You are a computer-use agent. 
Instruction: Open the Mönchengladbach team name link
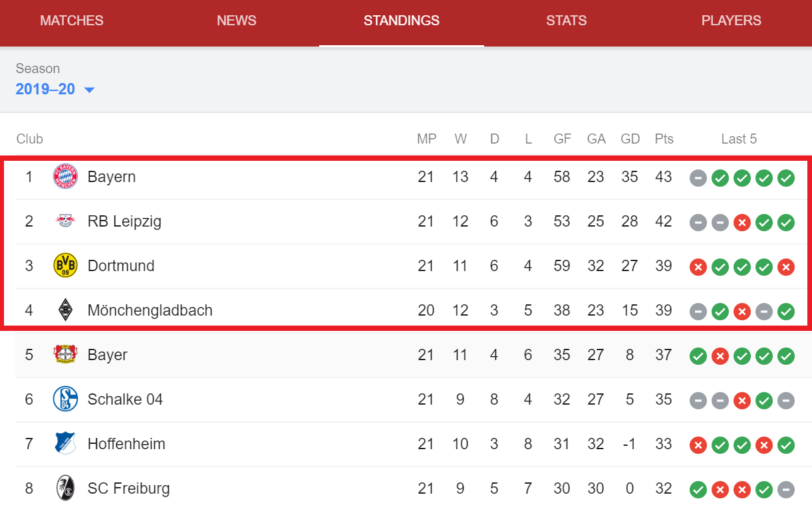point(150,310)
